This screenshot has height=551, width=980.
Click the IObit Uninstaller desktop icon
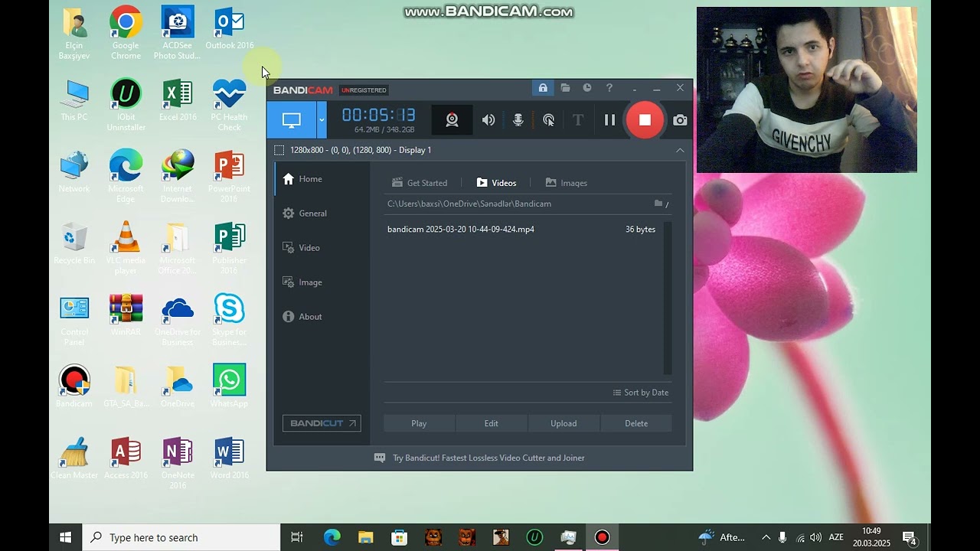click(x=126, y=105)
